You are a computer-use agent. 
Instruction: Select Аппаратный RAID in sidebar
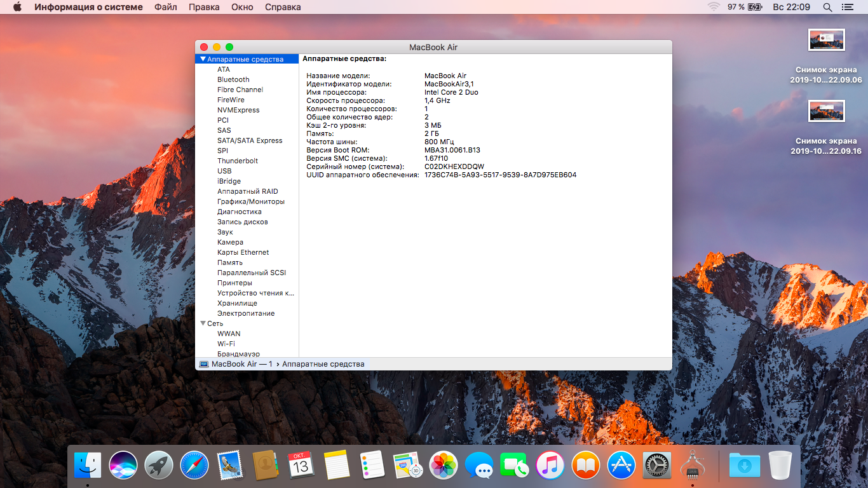click(248, 191)
